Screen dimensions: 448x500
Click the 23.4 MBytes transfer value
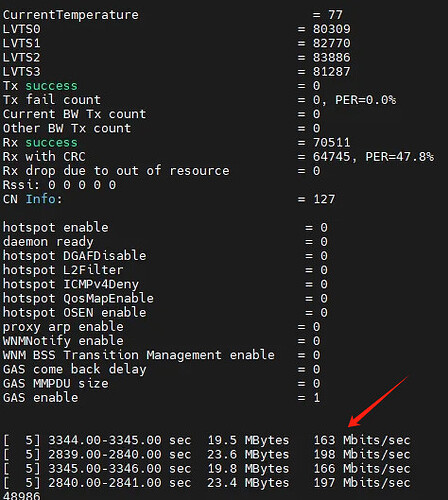point(248,482)
